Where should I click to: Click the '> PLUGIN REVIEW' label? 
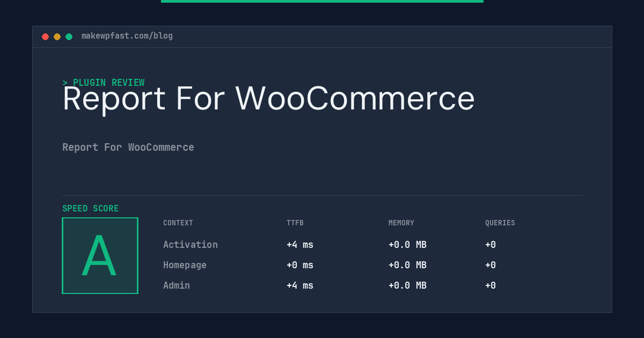104,83
